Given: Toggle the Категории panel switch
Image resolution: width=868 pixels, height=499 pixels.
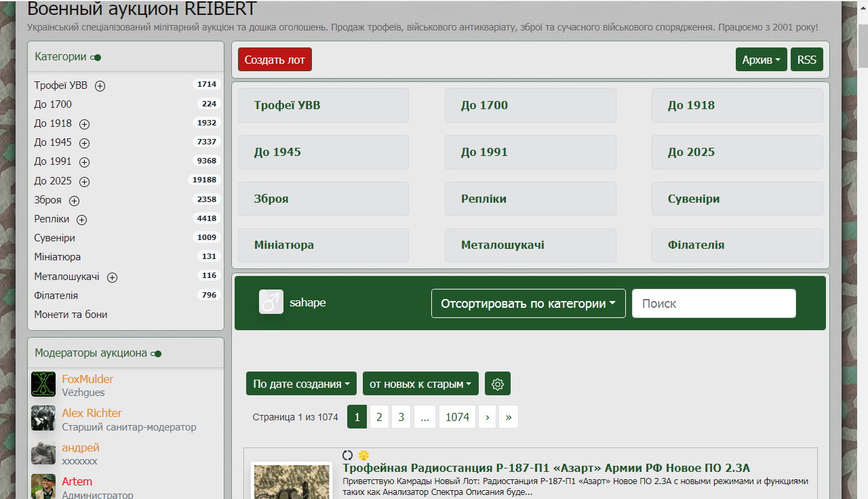Looking at the screenshot, I should coord(96,58).
